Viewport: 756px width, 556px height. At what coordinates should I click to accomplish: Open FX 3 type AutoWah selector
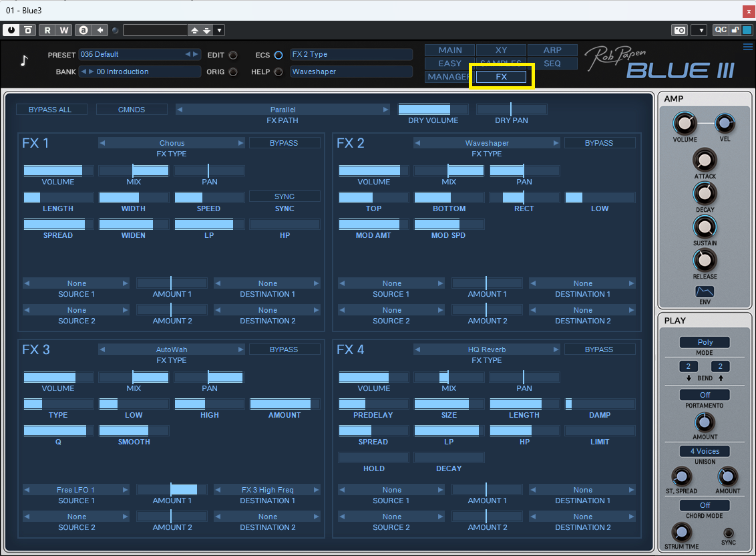click(172, 350)
